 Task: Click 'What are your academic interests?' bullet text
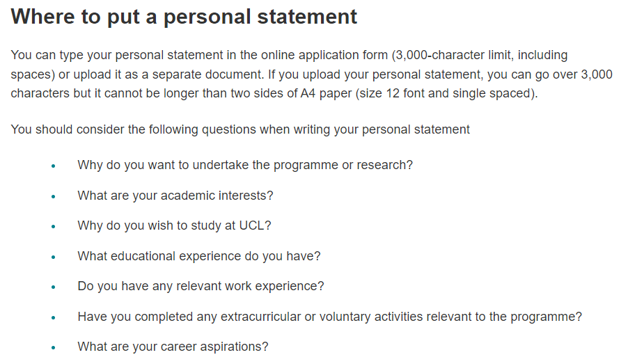(x=175, y=196)
